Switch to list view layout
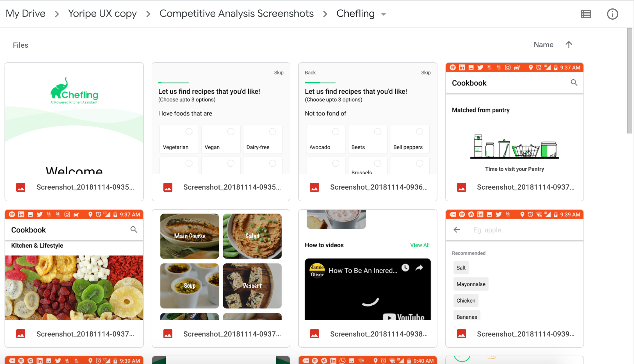634x364 pixels. [586, 14]
